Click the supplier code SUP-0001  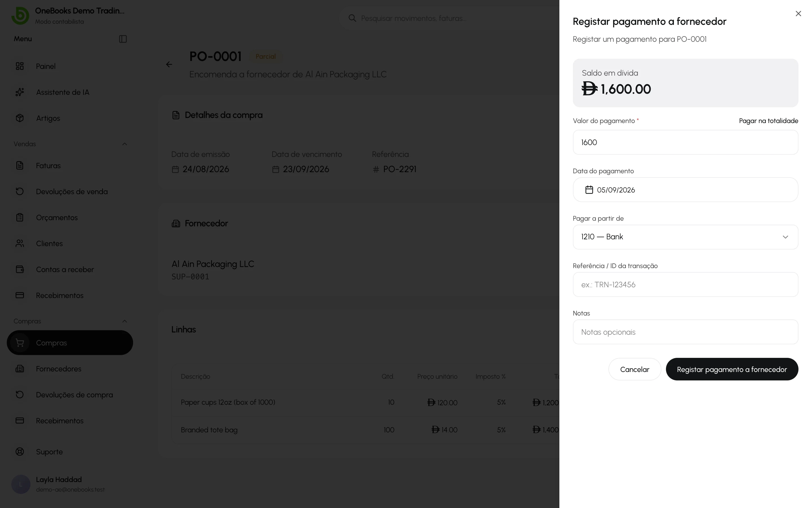point(190,277)
